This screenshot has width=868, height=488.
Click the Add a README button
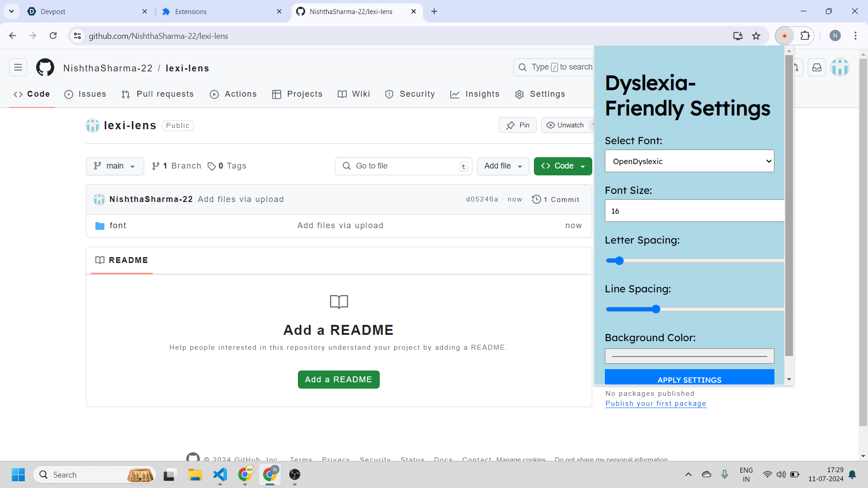pos(339,380)
